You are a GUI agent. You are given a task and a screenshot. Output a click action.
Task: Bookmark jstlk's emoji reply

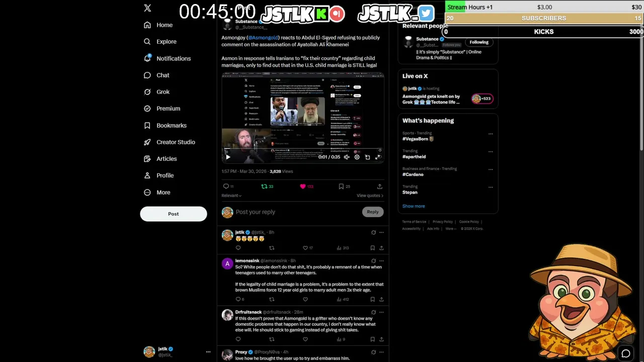[372, 248]
